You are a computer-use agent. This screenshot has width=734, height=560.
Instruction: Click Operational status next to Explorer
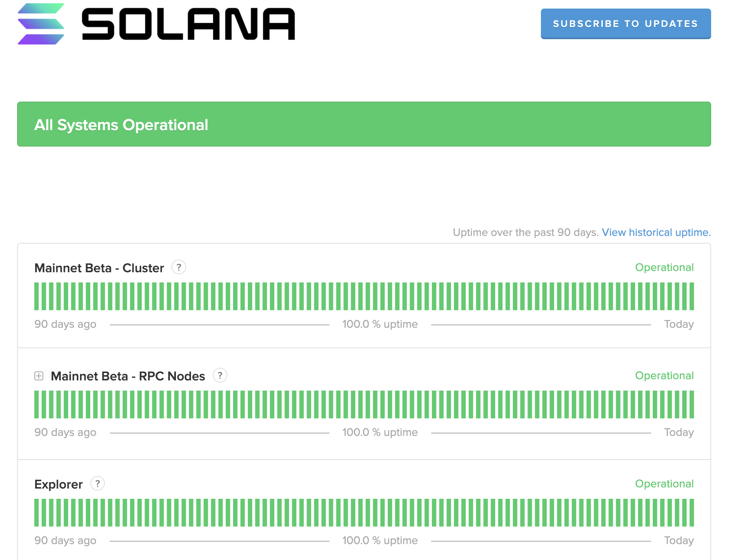click(x=664, y=484)
